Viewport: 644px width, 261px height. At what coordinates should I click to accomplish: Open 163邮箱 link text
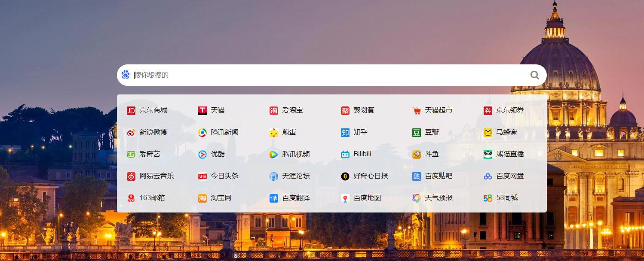(153, 198)
